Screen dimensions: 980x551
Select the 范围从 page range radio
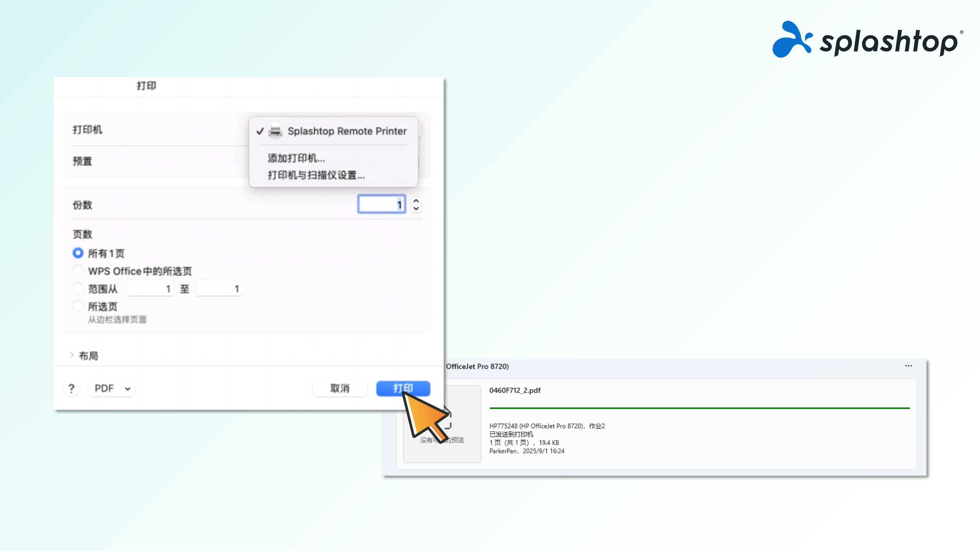[78, 289]
